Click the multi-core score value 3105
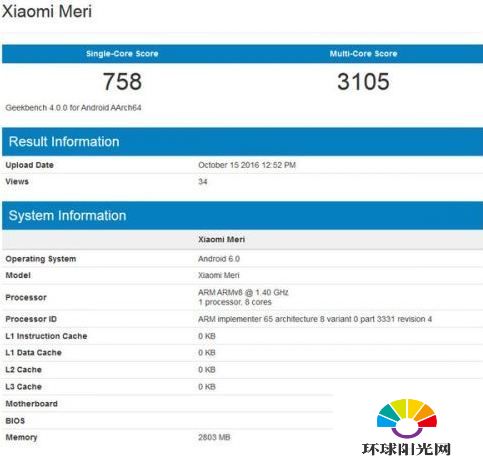Image resolution: width=483 pixels, height=465 pixels. (x=363, y=82)
